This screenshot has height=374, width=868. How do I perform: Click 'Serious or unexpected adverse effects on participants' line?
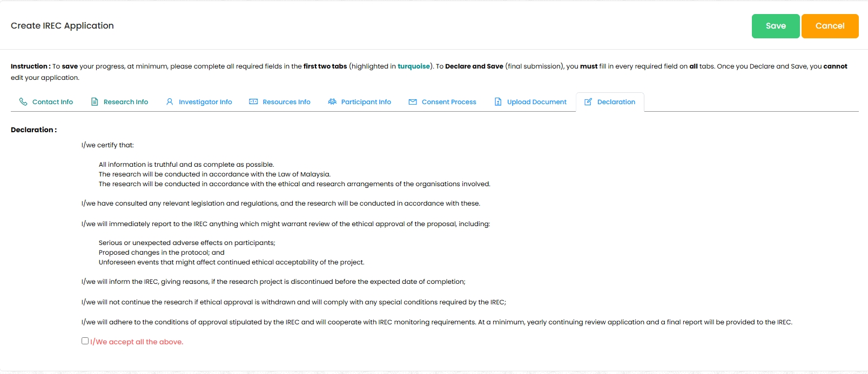[187, 242]
